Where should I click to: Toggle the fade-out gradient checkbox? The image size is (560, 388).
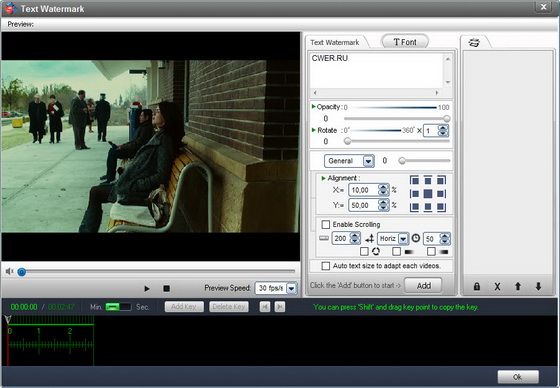pos(396,252)
